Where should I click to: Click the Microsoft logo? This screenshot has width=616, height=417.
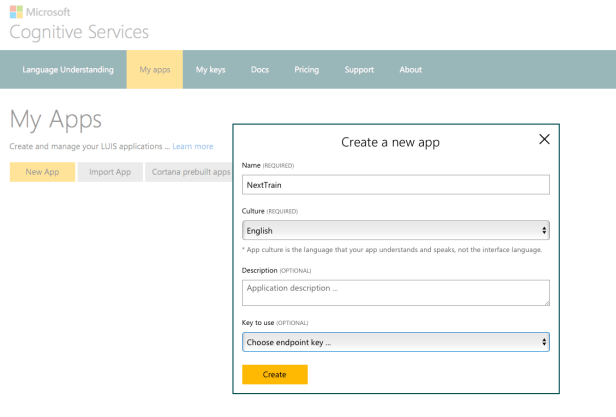click(40, 12)
